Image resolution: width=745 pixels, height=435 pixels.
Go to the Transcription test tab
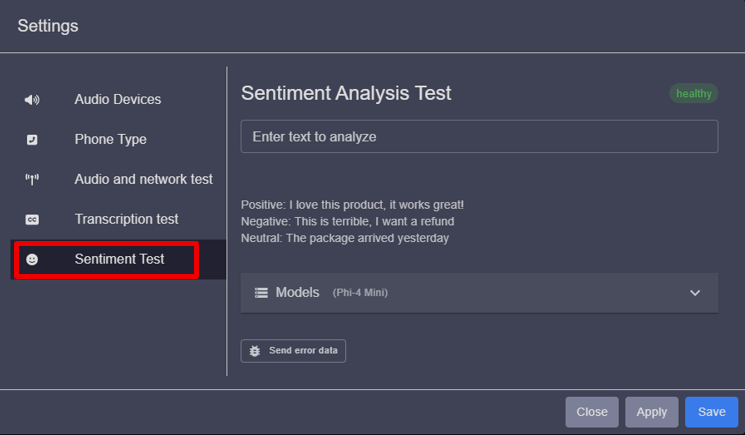point(126,219)
